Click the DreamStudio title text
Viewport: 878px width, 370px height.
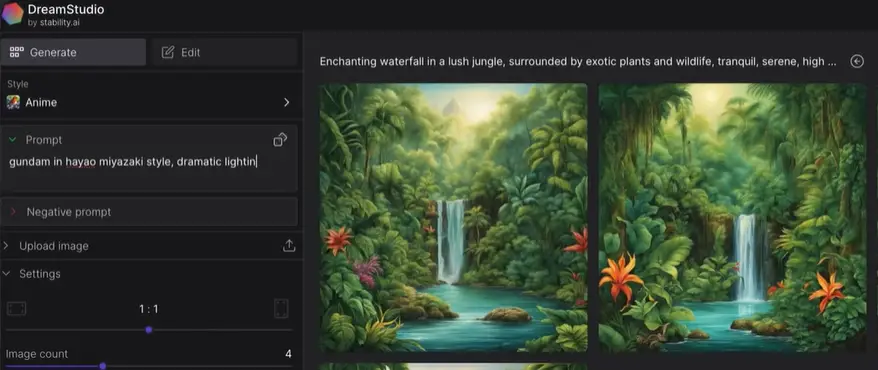click(x=66, y=10)
